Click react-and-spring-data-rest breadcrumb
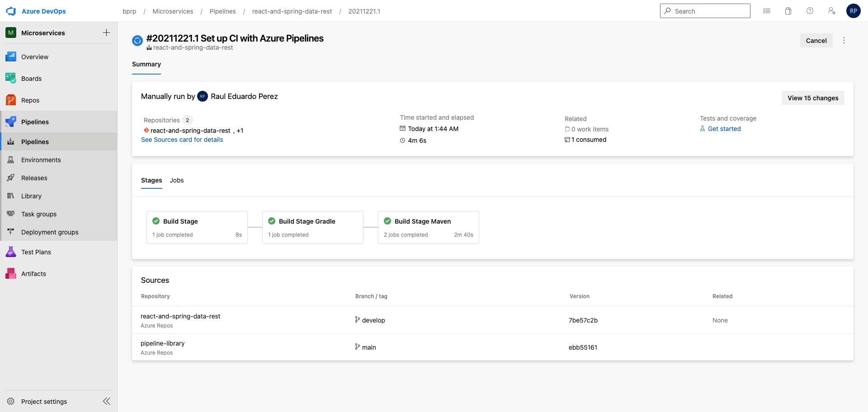This screenshot has height=412, width=868. pos(292,11)
